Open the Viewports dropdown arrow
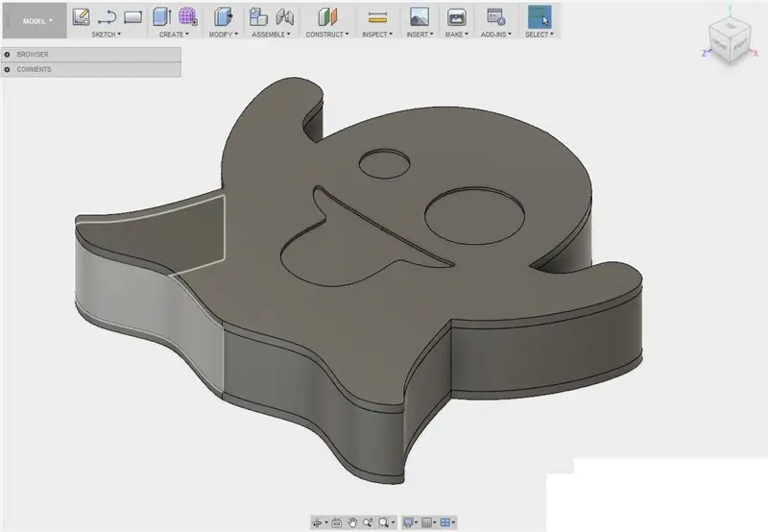The image size is (768, 532). point(453,522)
